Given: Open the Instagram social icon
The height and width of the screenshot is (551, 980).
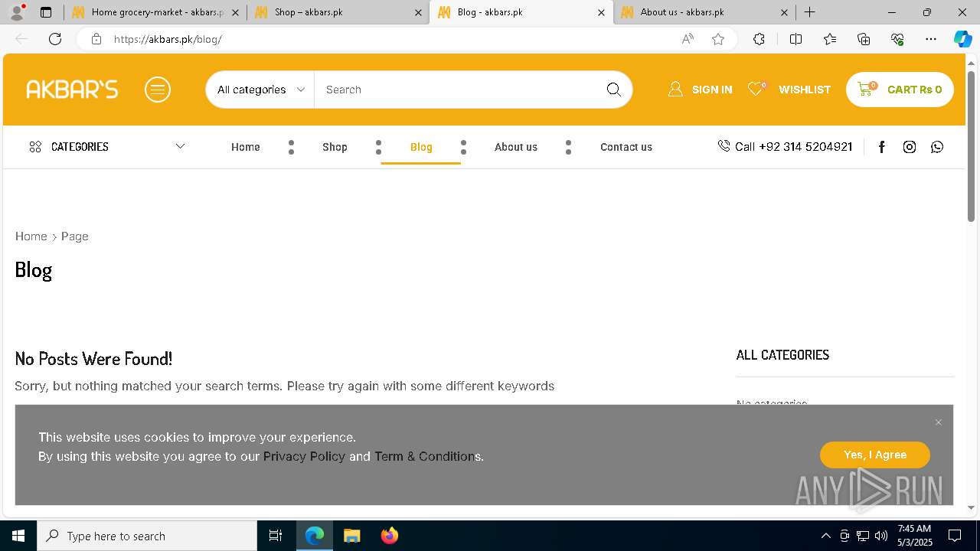Looking at the screenshot, I should [x=910, y=147].
